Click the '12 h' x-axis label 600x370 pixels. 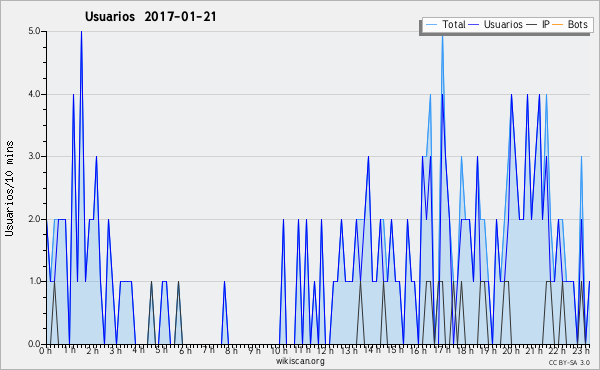coord(326,351)
